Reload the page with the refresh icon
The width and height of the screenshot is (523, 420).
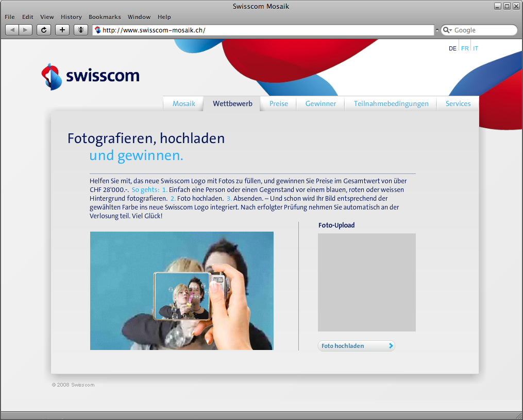click(44, 30)
